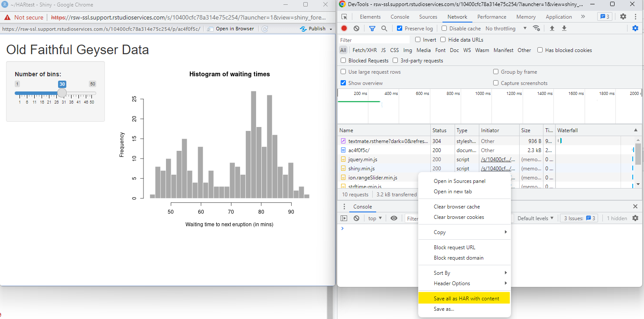The image size is (644, 319).
Task: Clear the network log
Action: coord(356,29)
